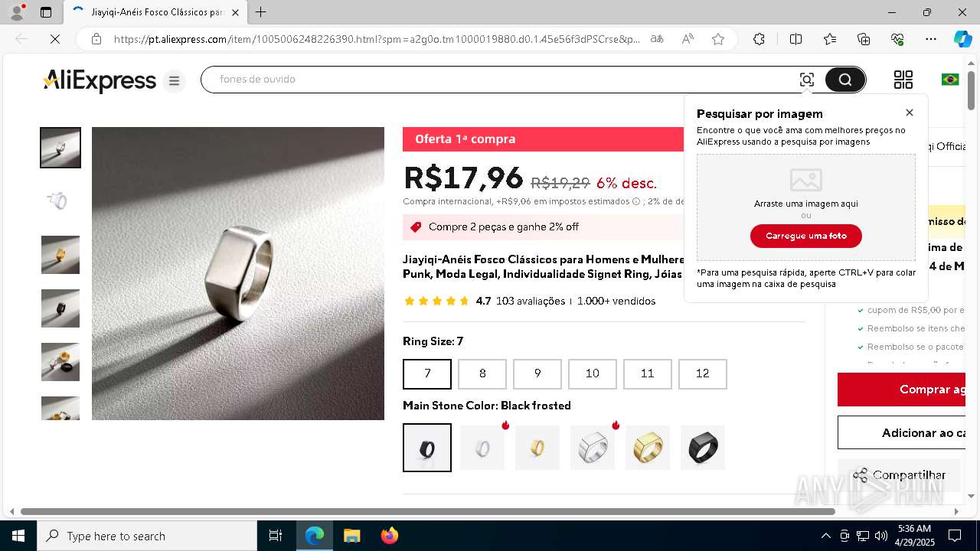Open the Edge Settings and more menu
The image size is (980, 551).
tap(931, 39)
